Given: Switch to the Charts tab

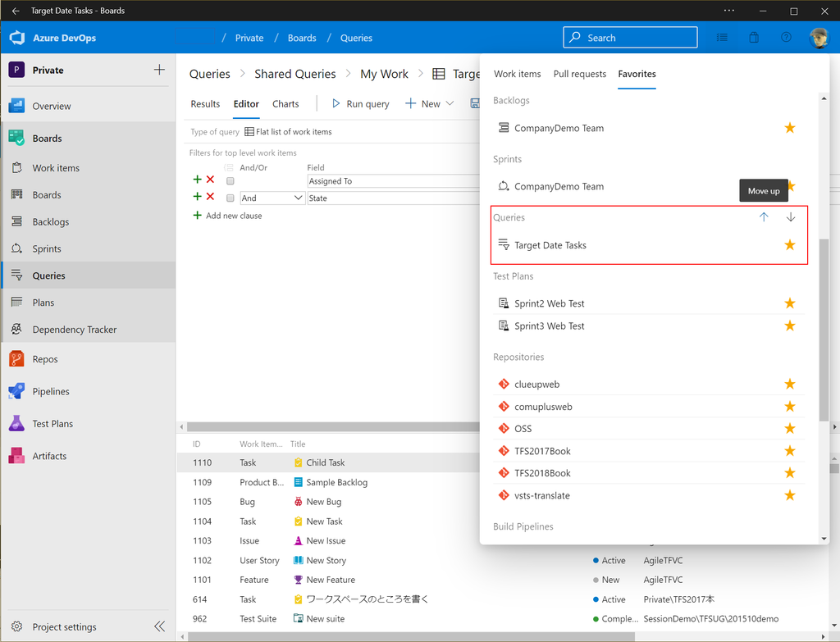Looking at the screenshot, I should pyautogui.click(x=285, y=104).
